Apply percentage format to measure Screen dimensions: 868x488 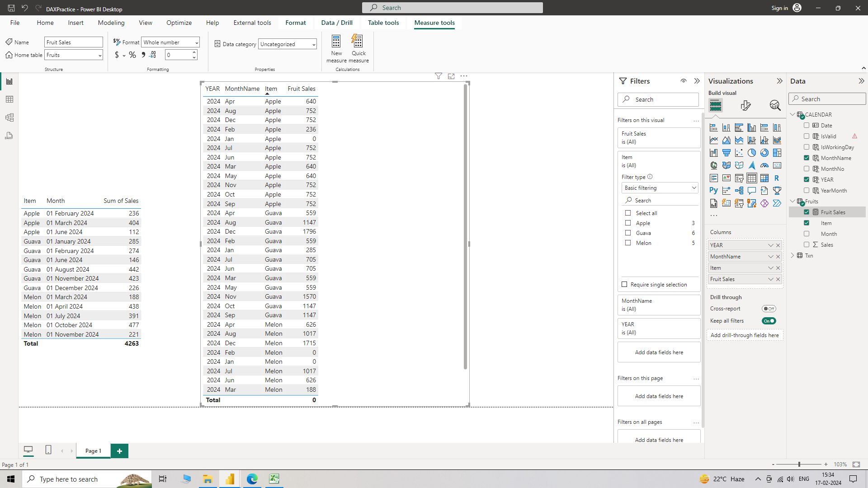click(x=132, y=55)
